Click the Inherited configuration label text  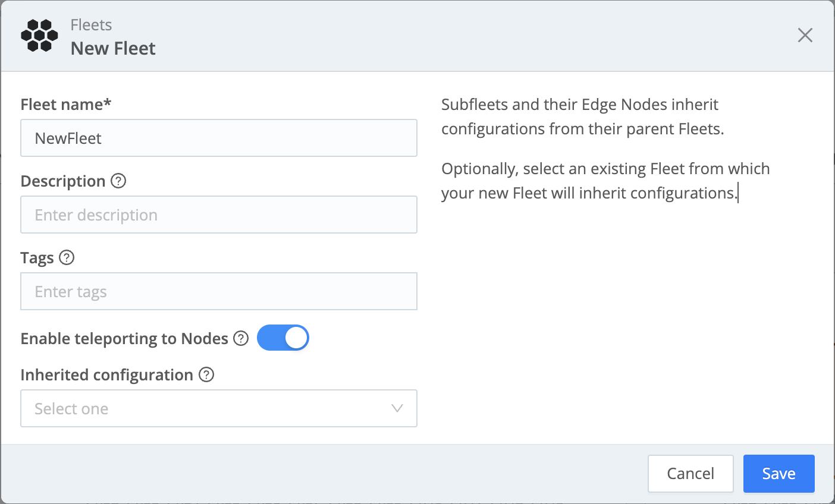click(x=106, y=374)
